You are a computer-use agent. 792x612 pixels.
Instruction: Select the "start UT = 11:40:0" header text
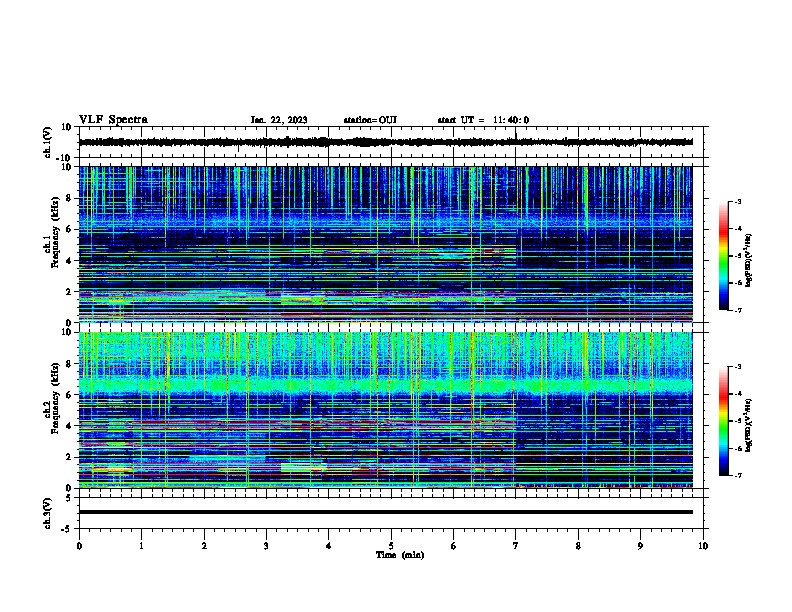click(483, 120)
